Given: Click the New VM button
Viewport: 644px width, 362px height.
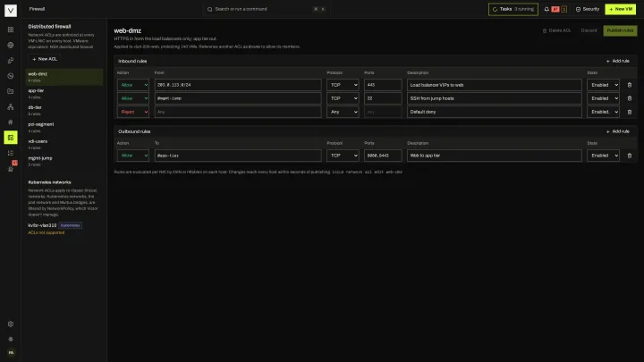Looking at the screenshot, I should 620,9.
